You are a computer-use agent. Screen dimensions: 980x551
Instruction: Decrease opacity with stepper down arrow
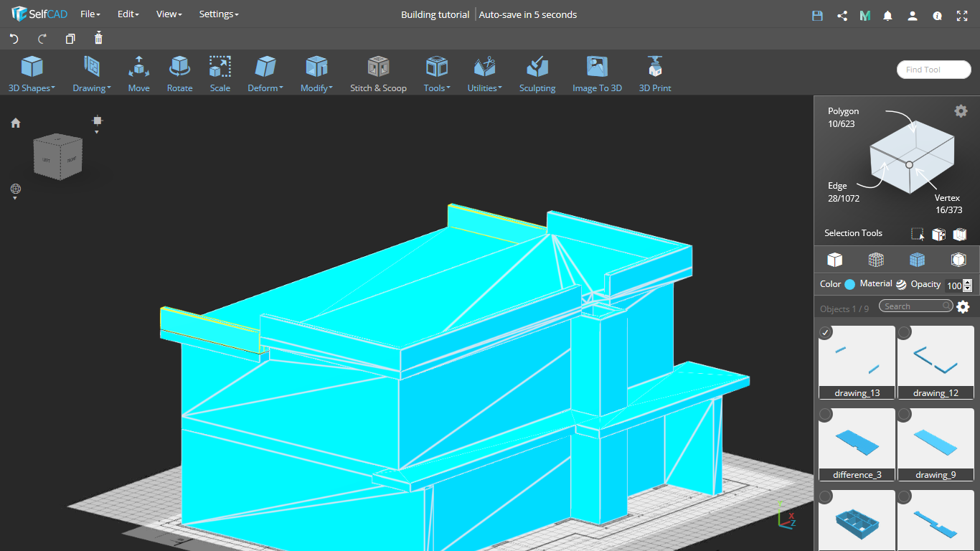[x=968, y=288]
